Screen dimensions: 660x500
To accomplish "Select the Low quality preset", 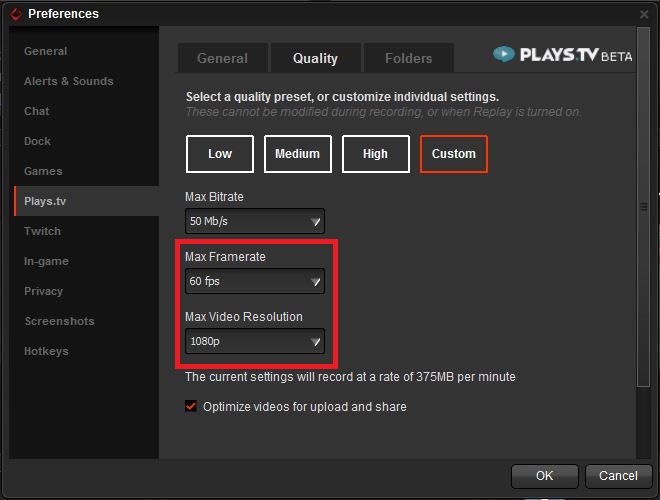I will pyautogui.click(x=220, y=154).
